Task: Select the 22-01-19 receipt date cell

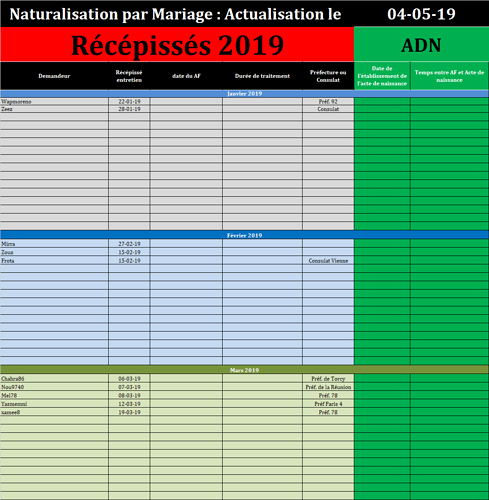Action: coord(129,101)
